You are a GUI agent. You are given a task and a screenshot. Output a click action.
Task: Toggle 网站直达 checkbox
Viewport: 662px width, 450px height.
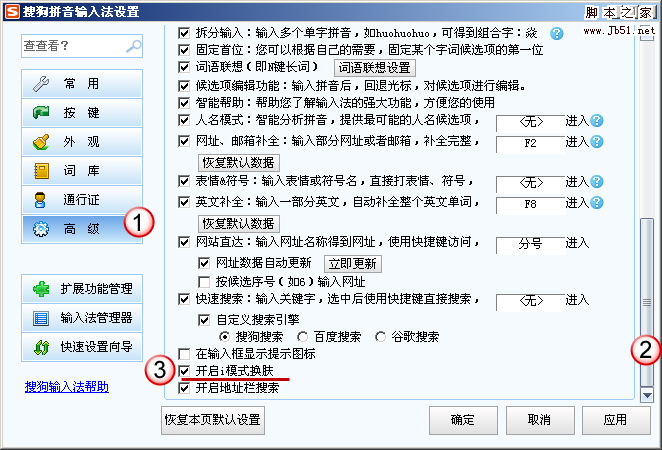(x=184, y=242)
